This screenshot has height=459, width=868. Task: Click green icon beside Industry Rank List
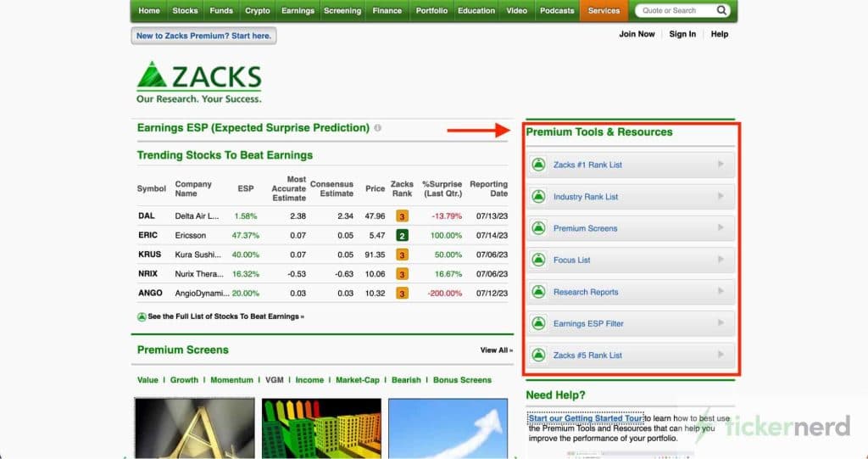(x=538, y=196)
